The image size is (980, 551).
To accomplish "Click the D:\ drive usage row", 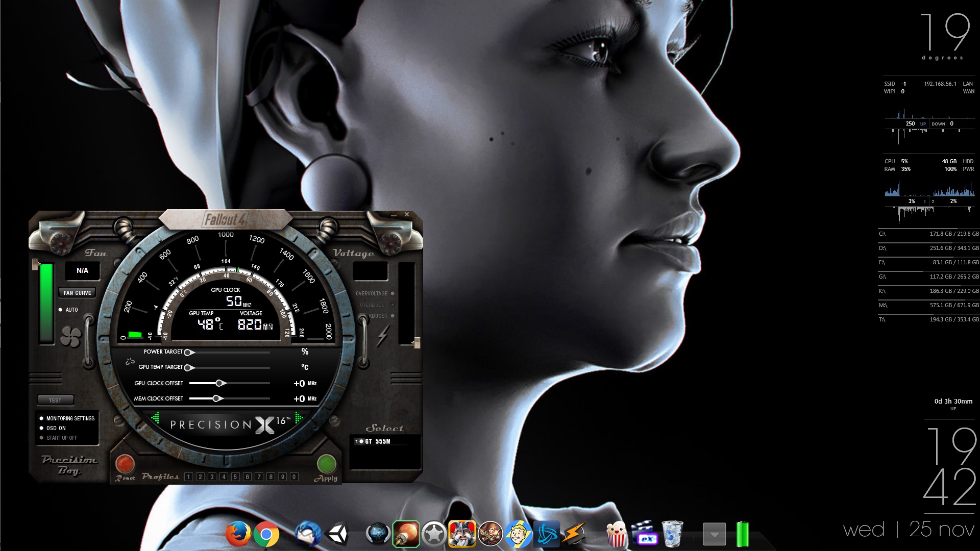I will click(928, 248).
